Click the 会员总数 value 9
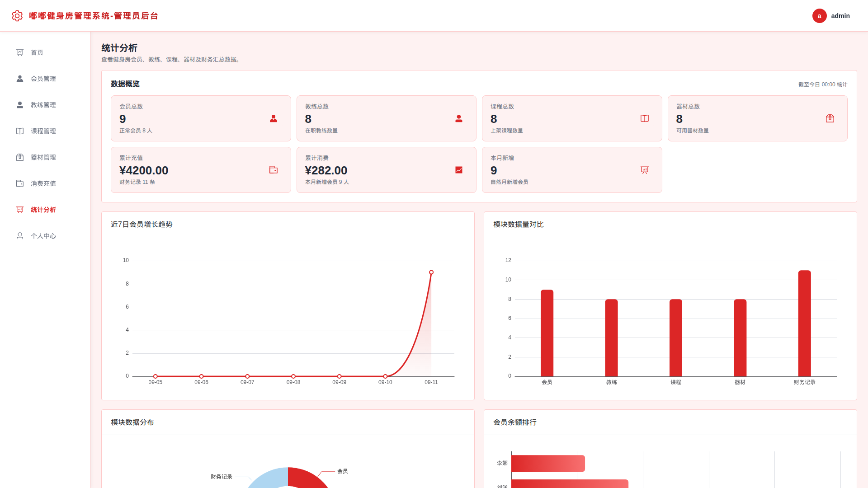 point(123,119)
